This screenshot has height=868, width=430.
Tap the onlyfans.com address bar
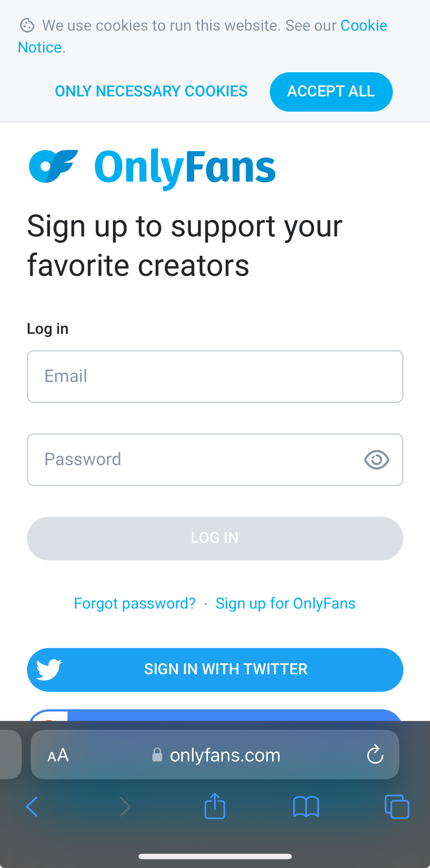point(215,755)
